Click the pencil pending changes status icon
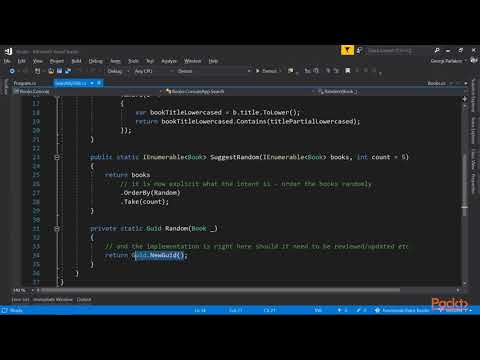The height and width of the screenshot is (360, 480). pyautogui.click(x=358, y=310)
